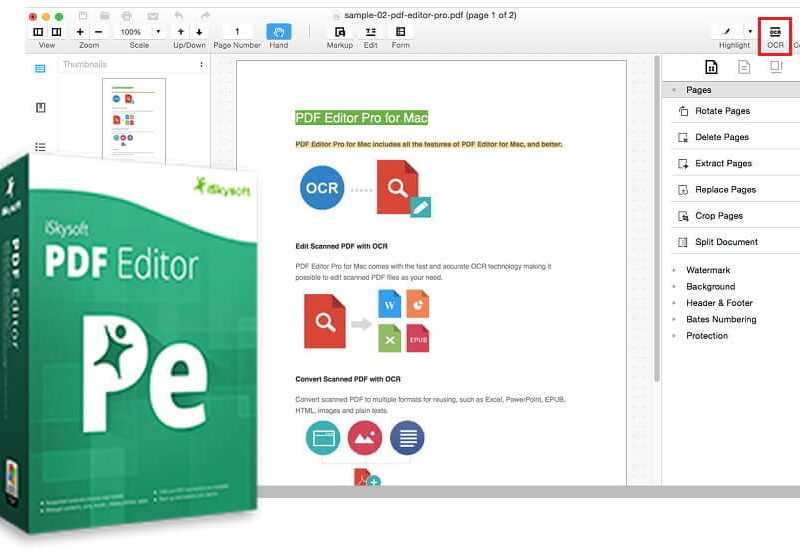
Task: Select the page thumbnail in Thumbnails panel
Action: click(x=134, y=120)
